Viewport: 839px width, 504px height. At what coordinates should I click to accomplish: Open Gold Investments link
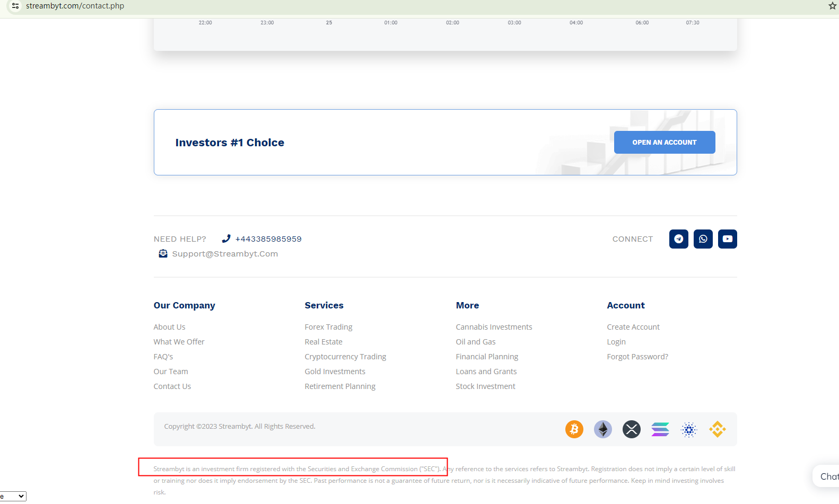pos(335,372)
